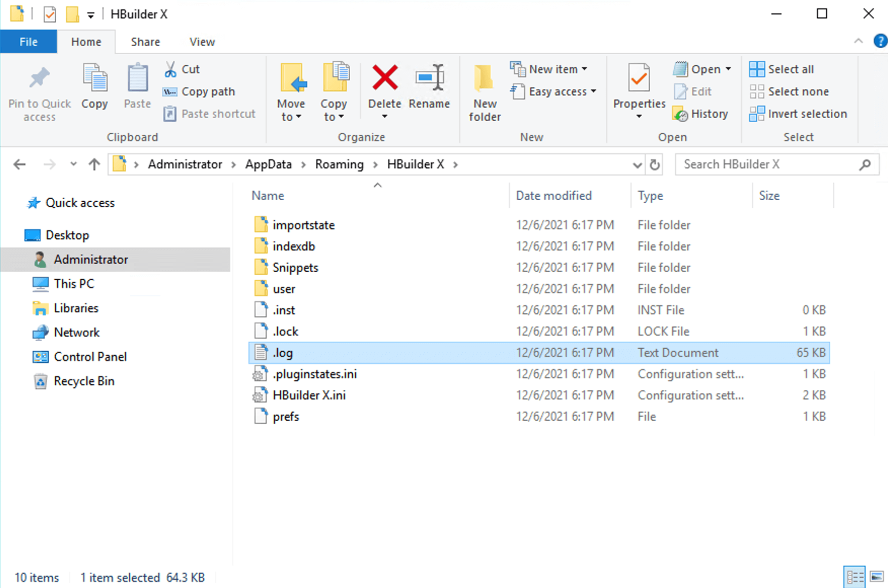Switch to details view mode

(855, 577)
